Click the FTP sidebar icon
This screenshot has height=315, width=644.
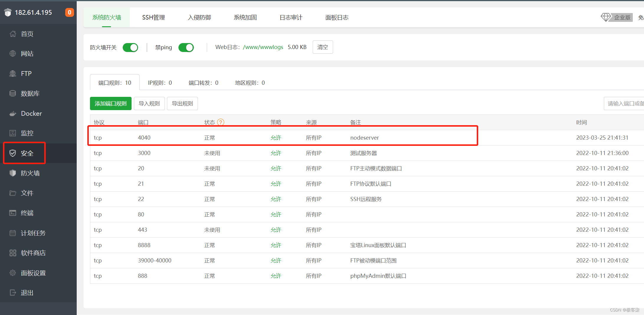coord(13,74)
